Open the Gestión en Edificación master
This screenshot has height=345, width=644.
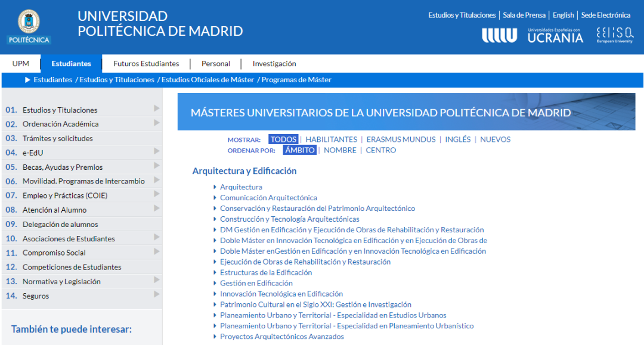256,283
